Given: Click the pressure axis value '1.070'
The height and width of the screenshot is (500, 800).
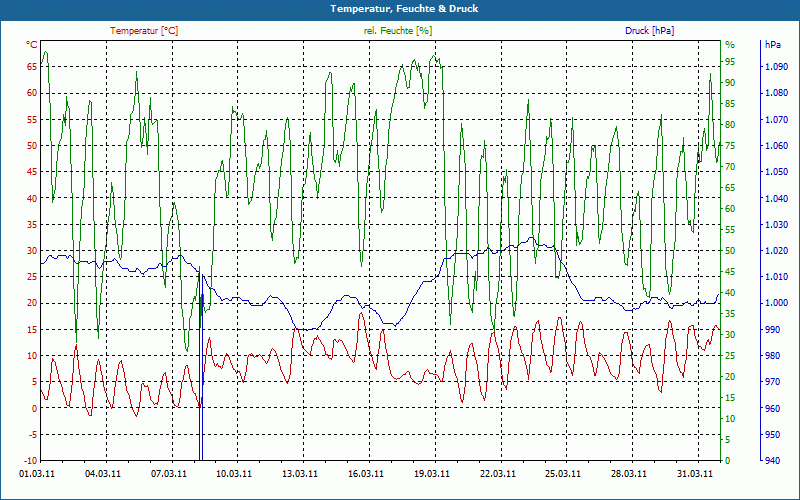Looking at the screenshot, I should [x=777, y=119].
